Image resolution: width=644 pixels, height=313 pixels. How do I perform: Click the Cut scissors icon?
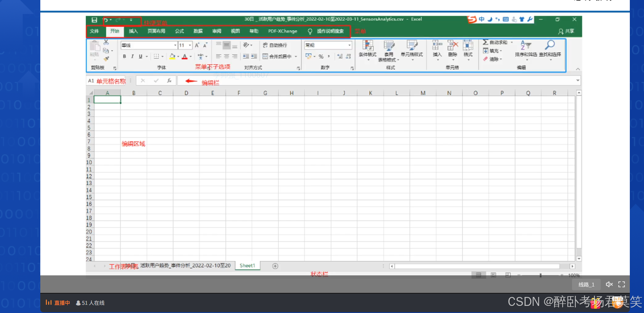coord(106,42)
